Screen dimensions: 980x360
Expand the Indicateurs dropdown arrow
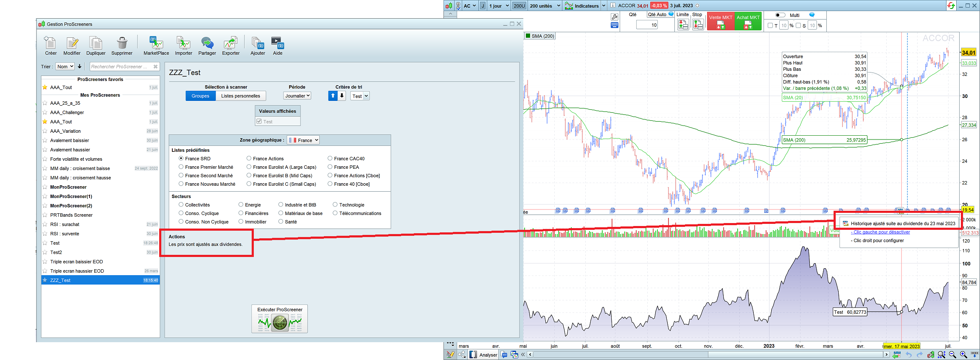604,6
